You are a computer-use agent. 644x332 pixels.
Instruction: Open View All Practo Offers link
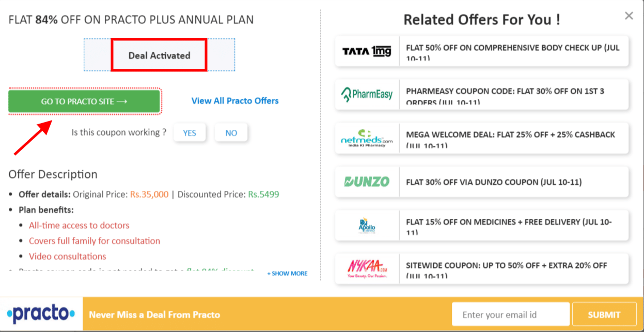(234, 101)
